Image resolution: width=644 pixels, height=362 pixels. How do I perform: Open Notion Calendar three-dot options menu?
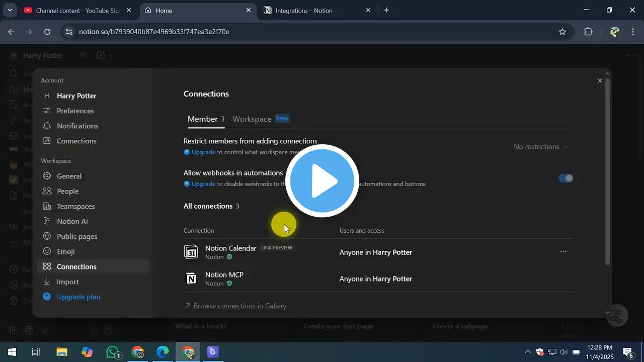click(x=563, y=251)
